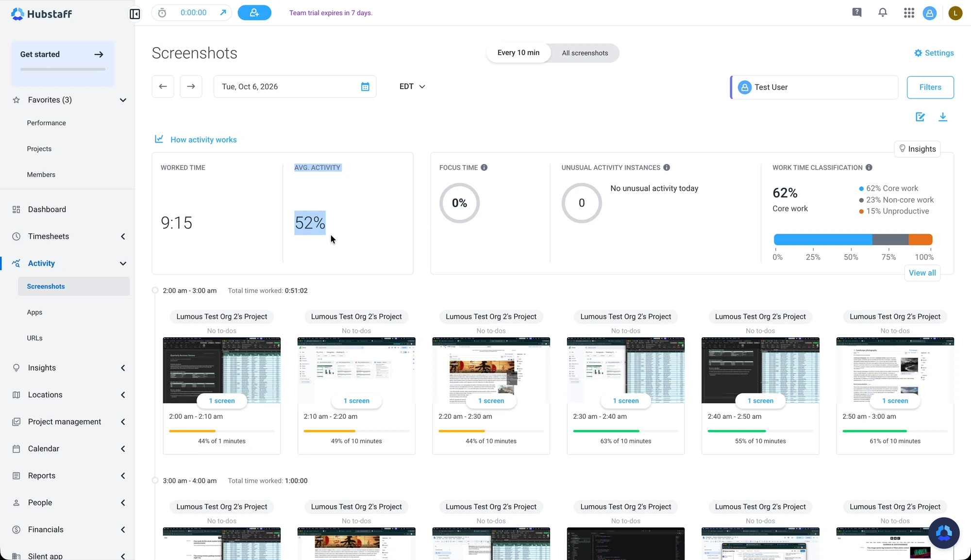Image resolution: width=971 pixels, height=560 pixels.
Task: Collapse the Favorites section
Action: 123,100
